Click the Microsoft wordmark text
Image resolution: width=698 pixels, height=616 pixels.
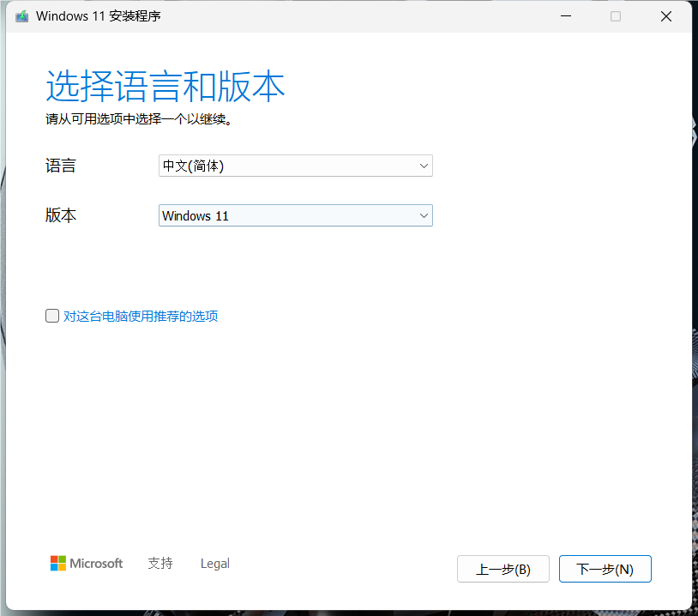point(96,564)
